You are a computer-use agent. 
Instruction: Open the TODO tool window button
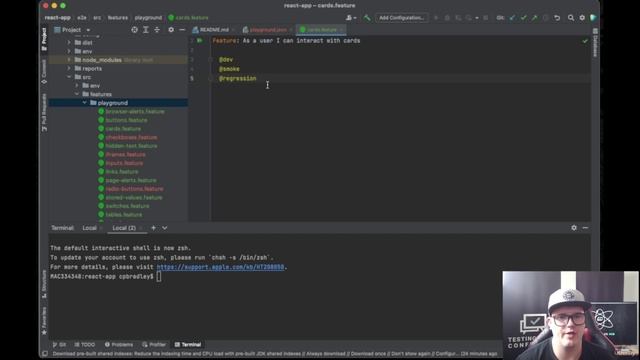(84, 344)
